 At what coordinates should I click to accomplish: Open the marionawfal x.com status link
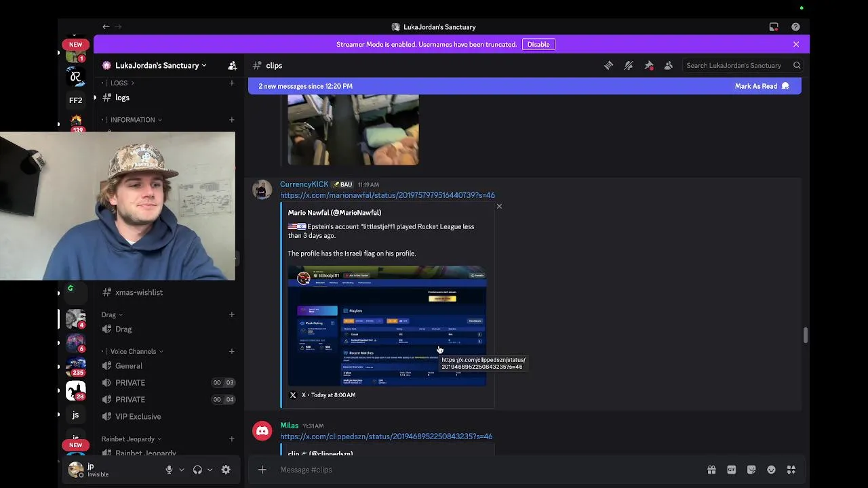click(x=387, y=195)
